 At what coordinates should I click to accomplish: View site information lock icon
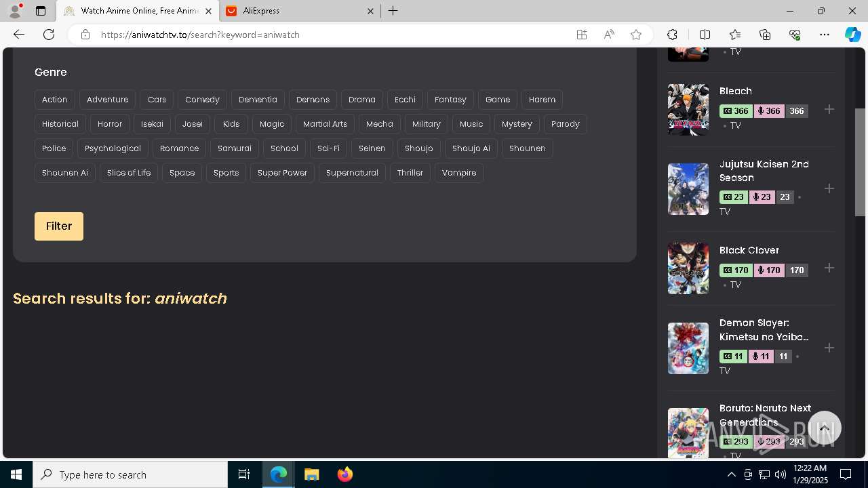coord(85,35)
